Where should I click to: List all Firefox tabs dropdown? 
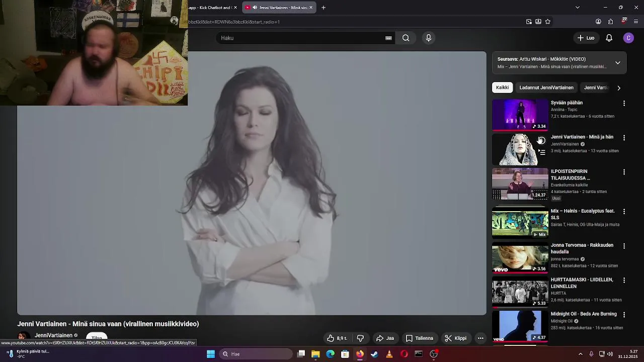(x=578, y=8)
